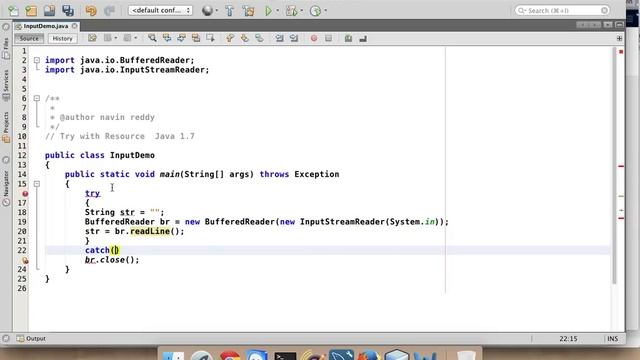Click the Last Edit editor toolbar icon
The image size is (640, 360).
pyautogui.click(x=92, y=38)
